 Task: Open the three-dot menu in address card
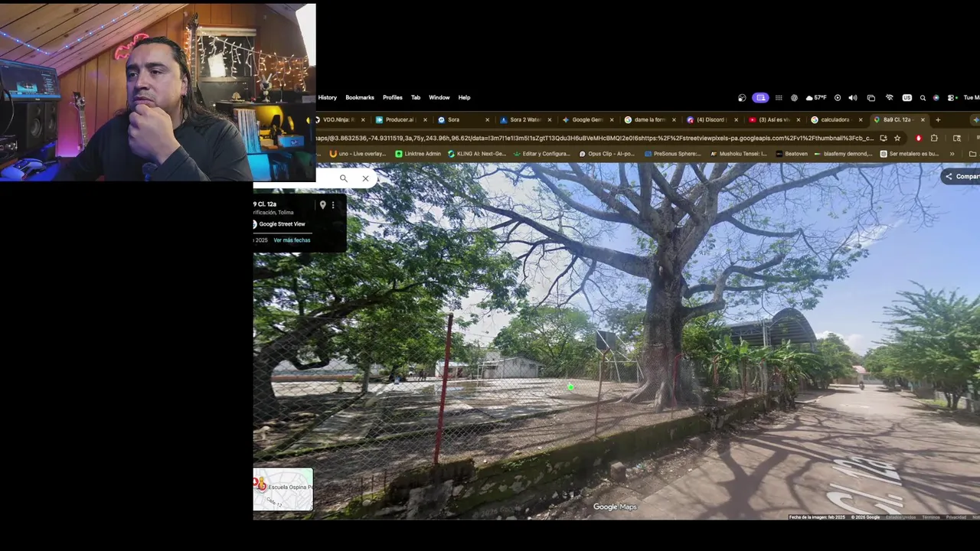point(333,205)
